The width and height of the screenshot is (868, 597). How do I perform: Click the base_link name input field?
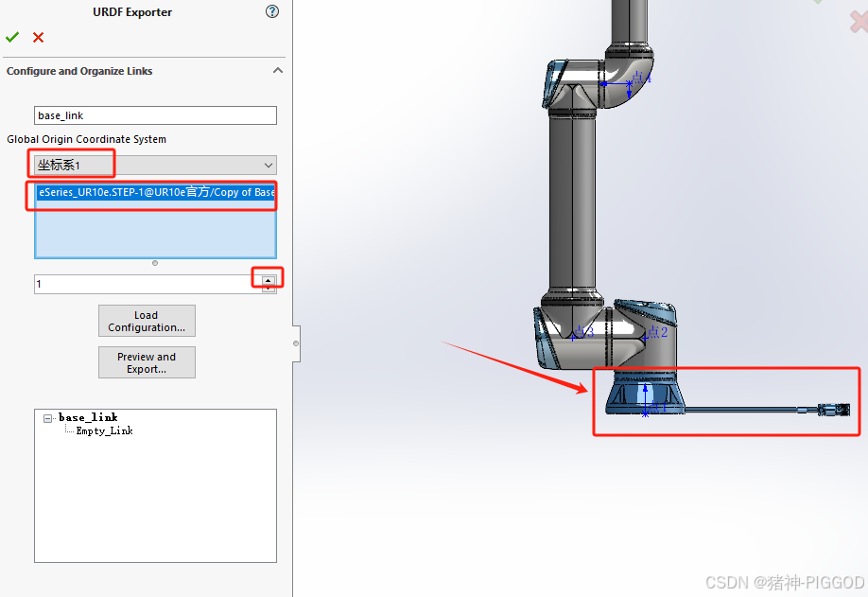155,114
